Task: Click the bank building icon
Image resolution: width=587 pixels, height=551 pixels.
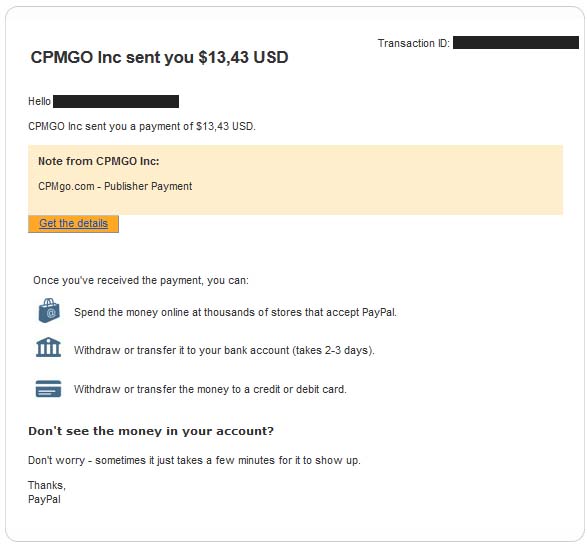Action: pyautogui.click(x=48, y=347)
